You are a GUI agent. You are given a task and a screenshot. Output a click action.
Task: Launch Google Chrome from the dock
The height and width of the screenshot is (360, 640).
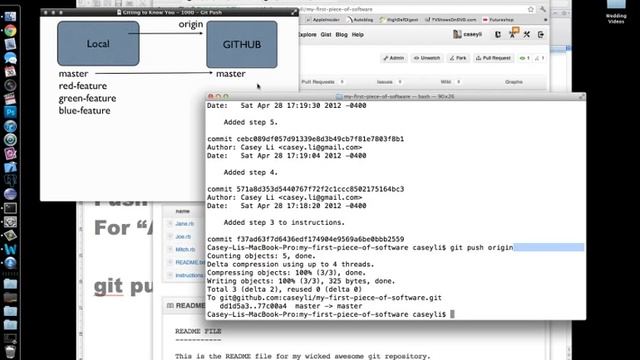coord(10,31)
